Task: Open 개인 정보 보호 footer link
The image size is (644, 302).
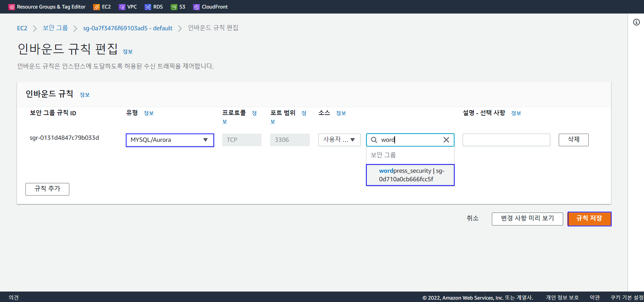Action: (x=562, y=298)
